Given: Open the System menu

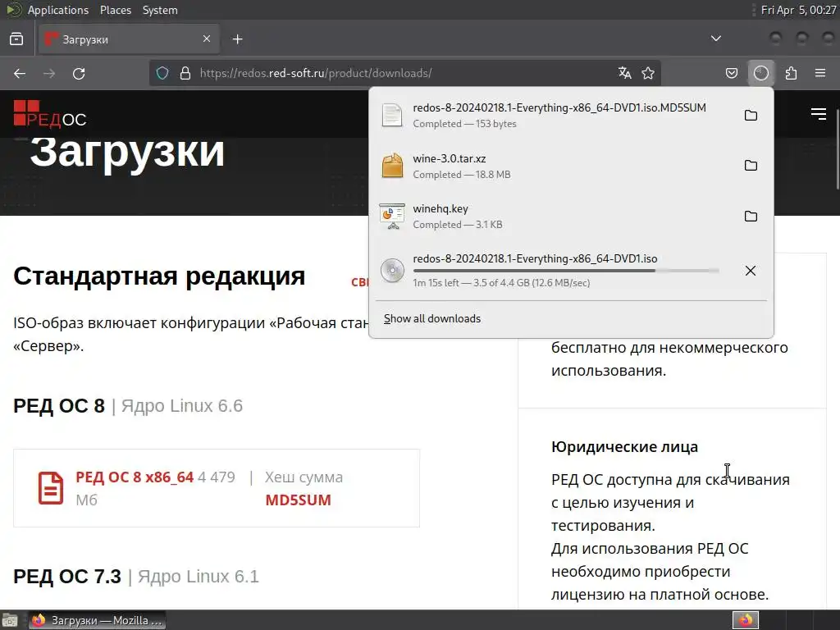Looking at the screenshot, I should [160, 10].
